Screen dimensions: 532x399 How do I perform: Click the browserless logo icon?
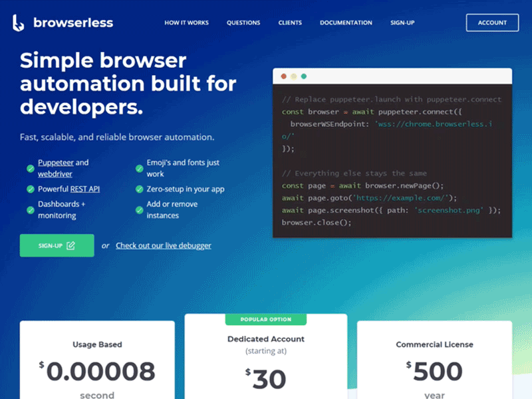19,23
